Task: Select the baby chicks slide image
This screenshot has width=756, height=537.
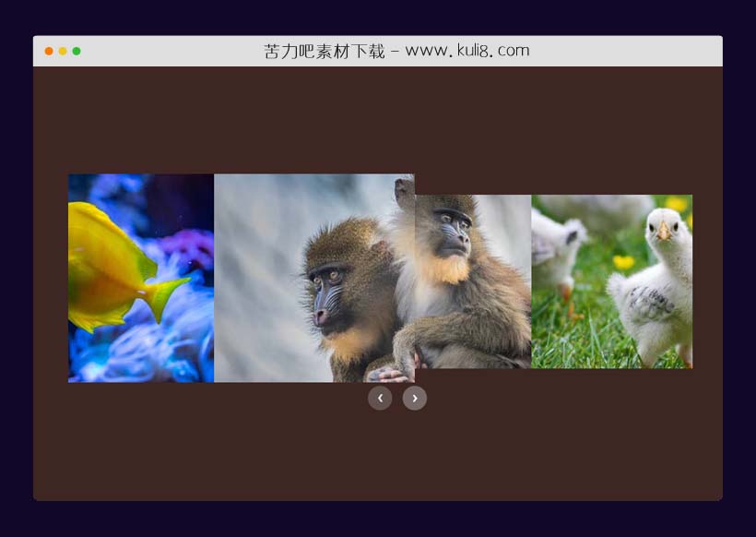Action: click(x=611, y=281)
